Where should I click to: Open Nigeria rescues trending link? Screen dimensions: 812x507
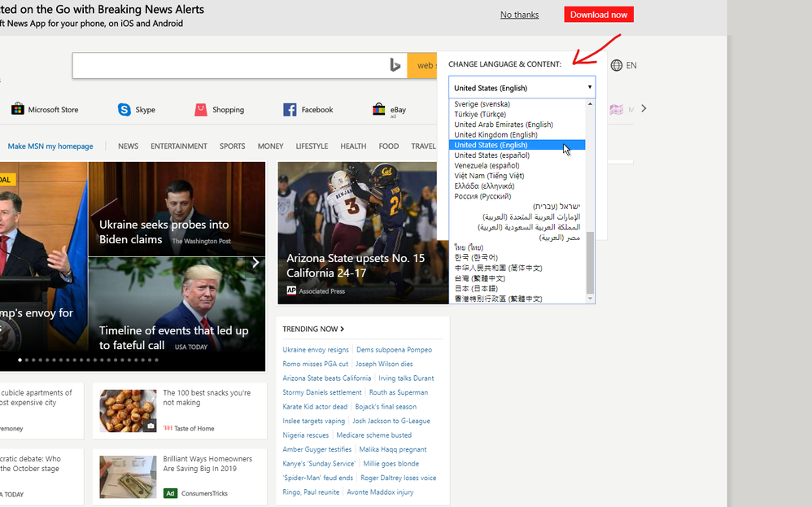click(306, 435)
